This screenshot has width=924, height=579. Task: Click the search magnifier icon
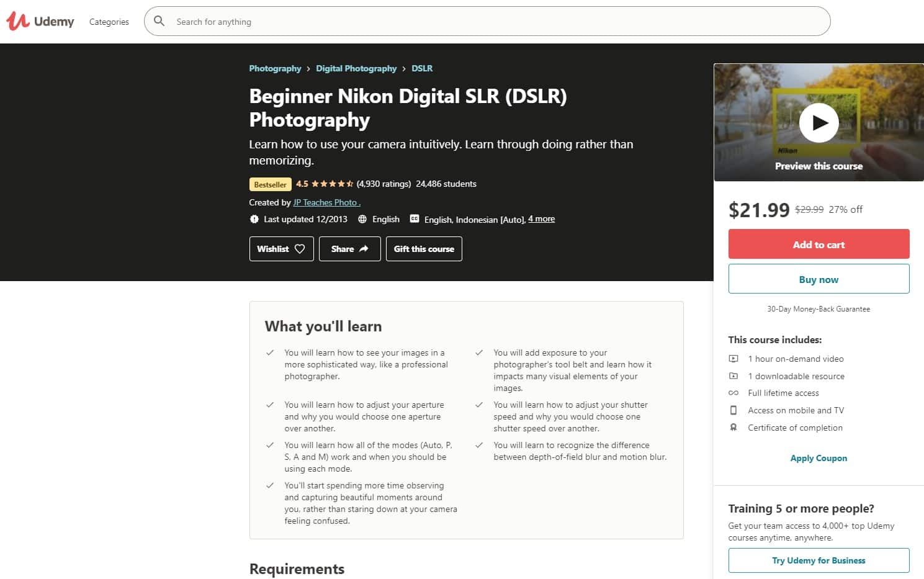click(x=159, y=21)
